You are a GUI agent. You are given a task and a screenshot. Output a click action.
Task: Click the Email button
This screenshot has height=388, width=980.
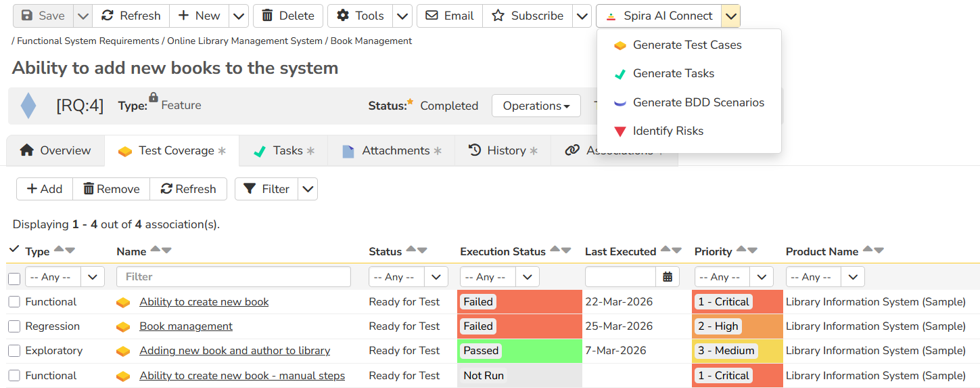click(449, 16)
